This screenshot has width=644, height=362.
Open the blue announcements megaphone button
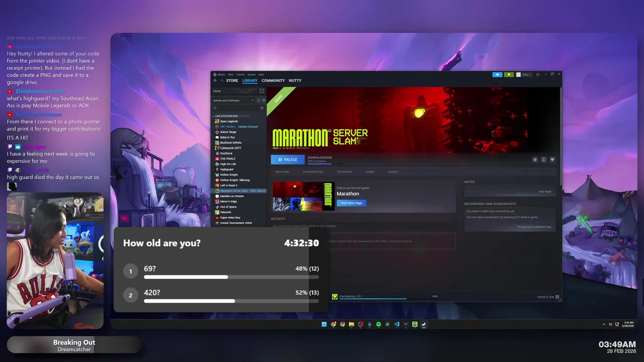point(498,74)
